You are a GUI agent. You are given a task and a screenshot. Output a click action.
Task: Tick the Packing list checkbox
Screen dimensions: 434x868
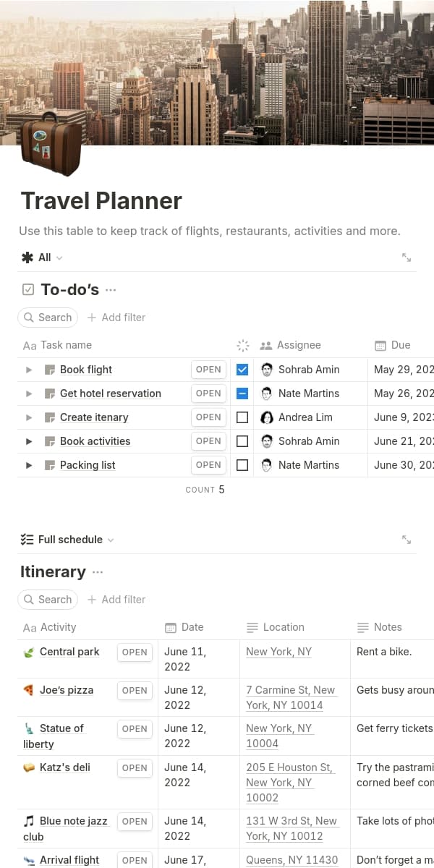pyautogui.click(x=242, y=465)
